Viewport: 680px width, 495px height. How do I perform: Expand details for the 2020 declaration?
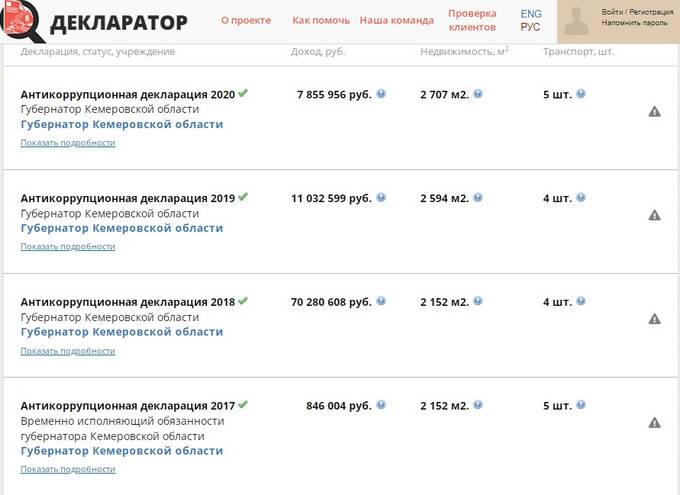(x=67, y=143)
